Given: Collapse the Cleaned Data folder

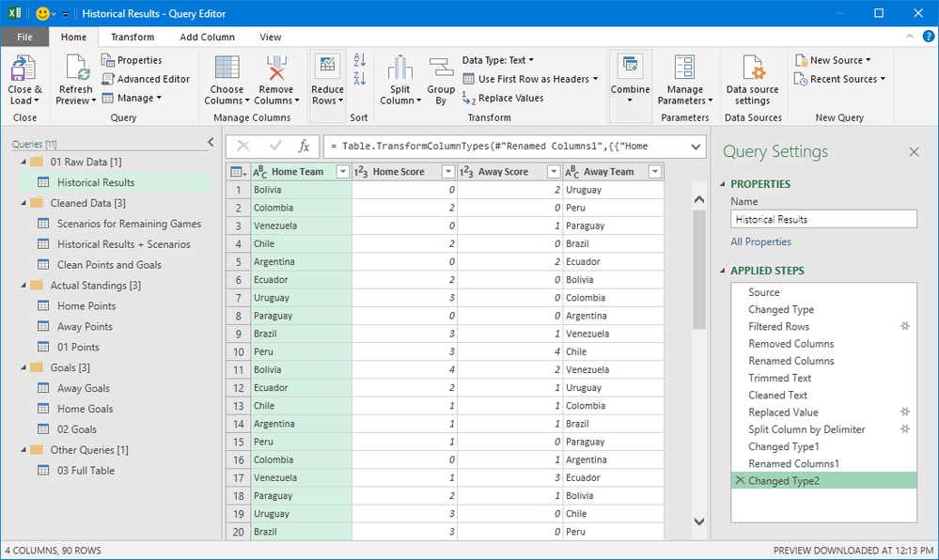Looking at the screenshot, I should (x=23, y=203).
